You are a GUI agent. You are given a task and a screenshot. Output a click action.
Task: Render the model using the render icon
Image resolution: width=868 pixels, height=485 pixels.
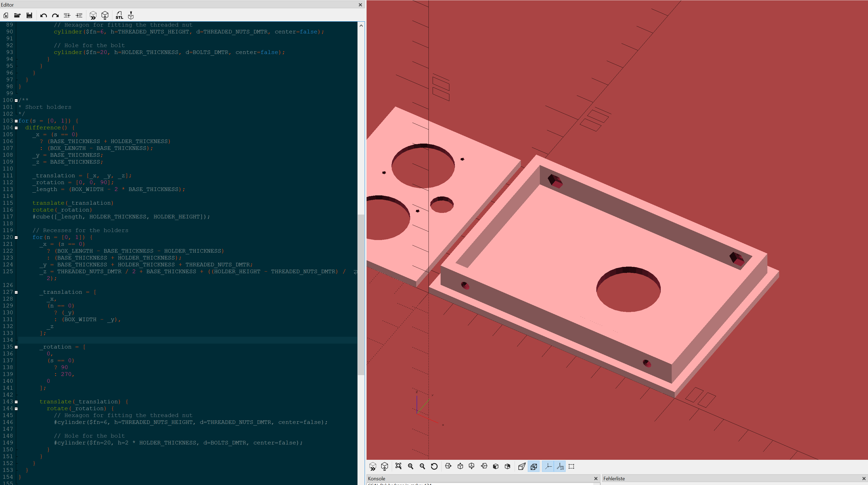[x=104, y=16]
